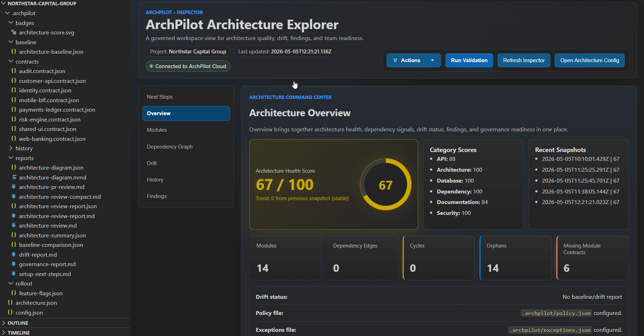The width and height of the screenshot is (644, 336).
Task: Click the .archpilot/policy.json path text
Action: tap(556, 313)
